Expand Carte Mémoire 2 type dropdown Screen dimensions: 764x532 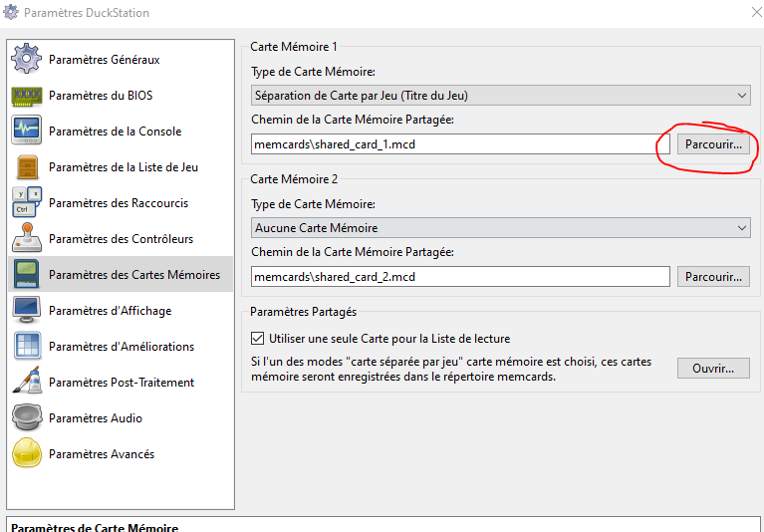tap(500, 228)
